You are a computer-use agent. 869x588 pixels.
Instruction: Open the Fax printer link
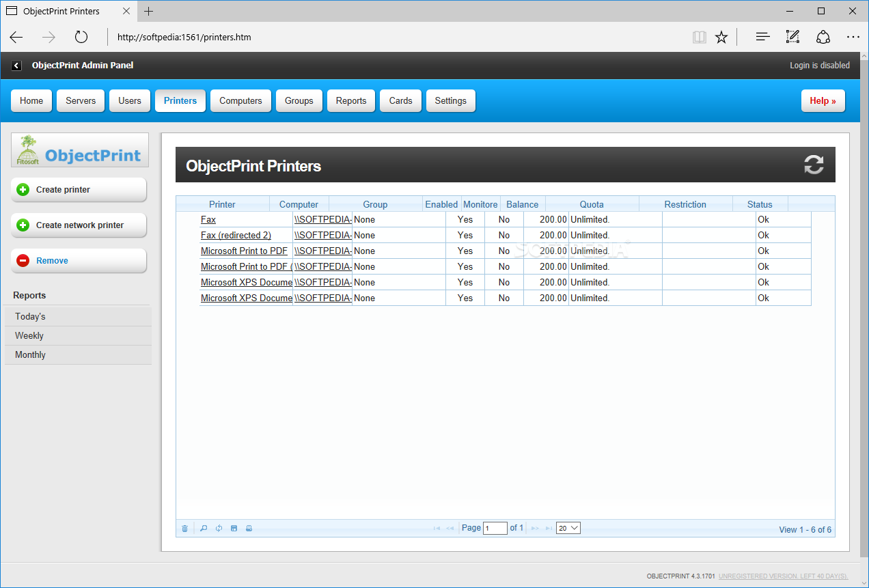click(x=208, y=219)
